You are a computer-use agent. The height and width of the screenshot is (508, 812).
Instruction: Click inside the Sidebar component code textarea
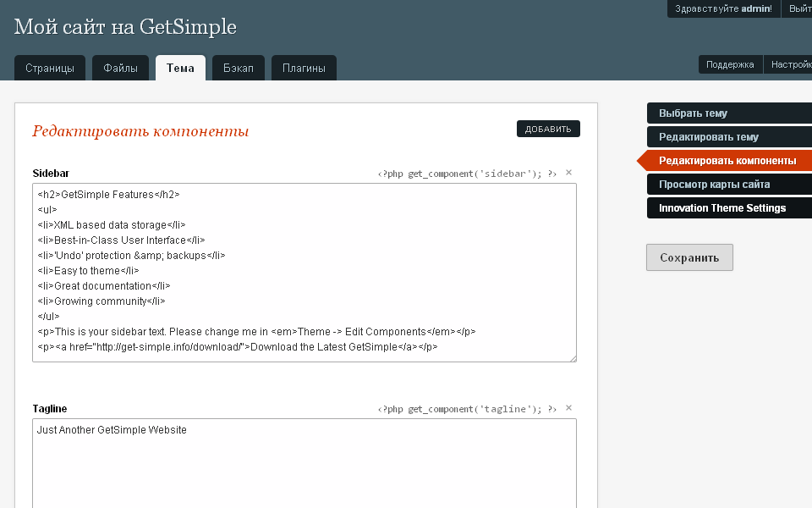(304, 273)
